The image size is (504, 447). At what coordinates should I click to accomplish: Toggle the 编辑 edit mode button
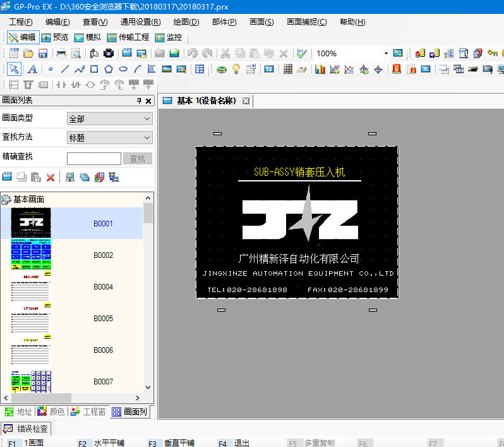(x=22, y=38)
